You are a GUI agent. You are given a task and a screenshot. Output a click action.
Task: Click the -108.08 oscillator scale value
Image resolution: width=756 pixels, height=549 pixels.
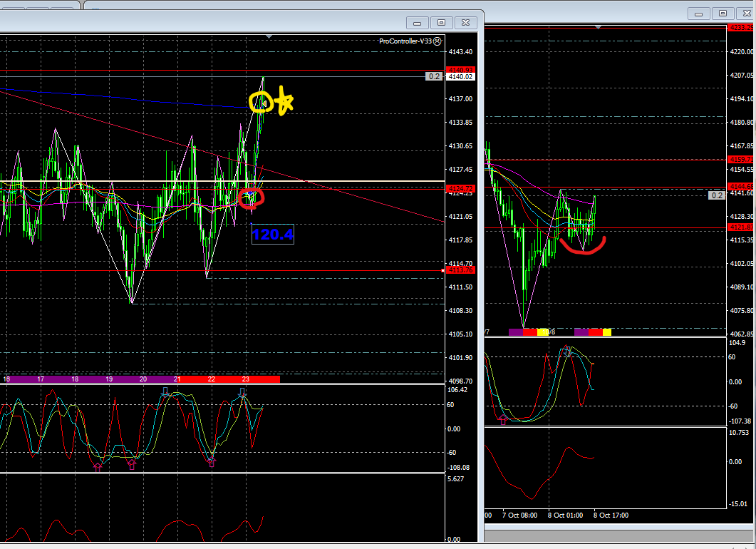[459, 468]
